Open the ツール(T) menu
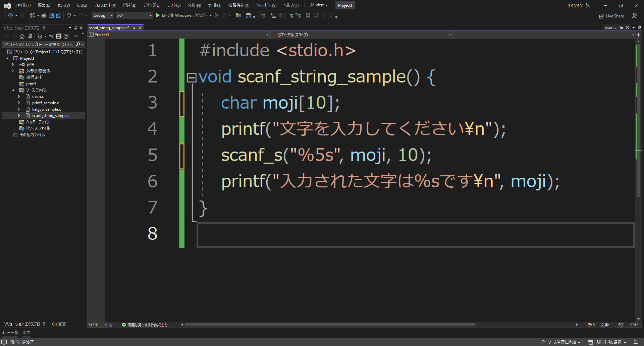Image resolution: width=644 pixels, height=346 pixels. pos(214,5)
